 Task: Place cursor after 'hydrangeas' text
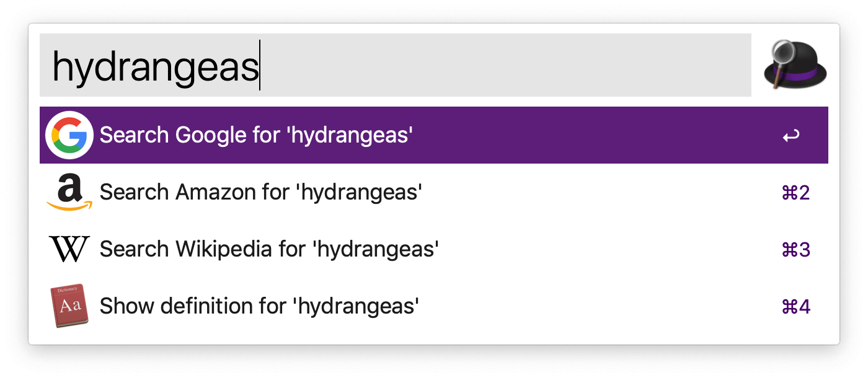(260, 64)
